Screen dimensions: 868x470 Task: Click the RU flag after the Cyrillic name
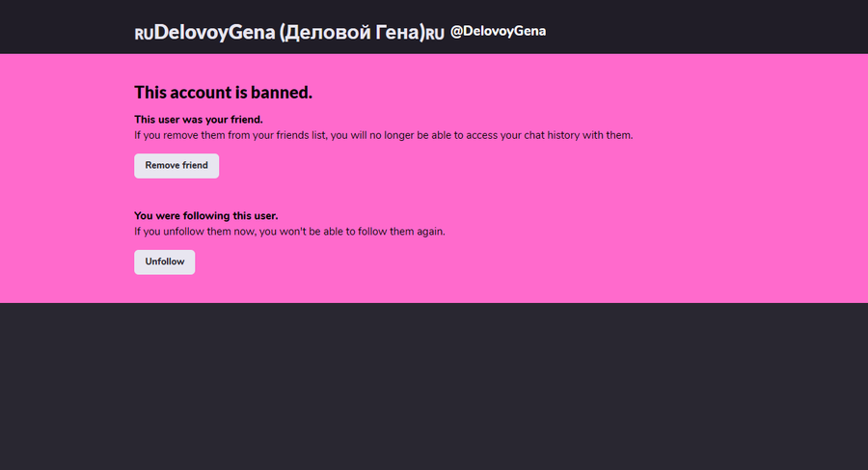tap(435, 34)
